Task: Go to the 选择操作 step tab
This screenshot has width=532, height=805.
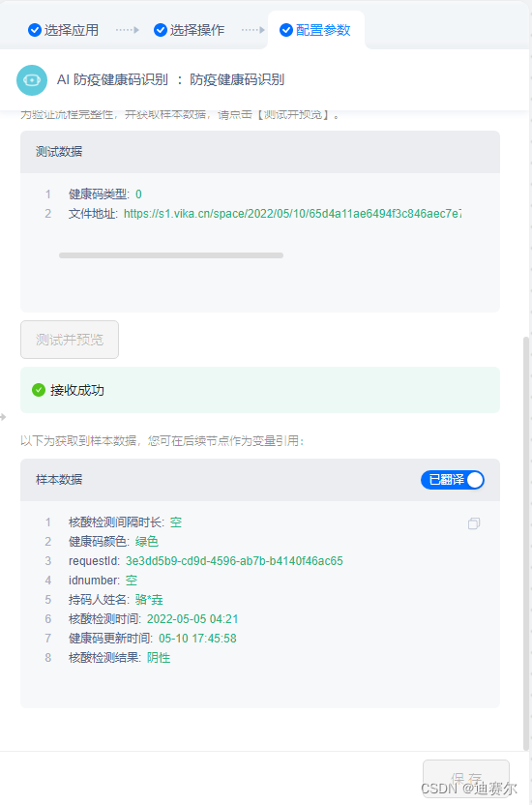Action: tap(189, 30)
